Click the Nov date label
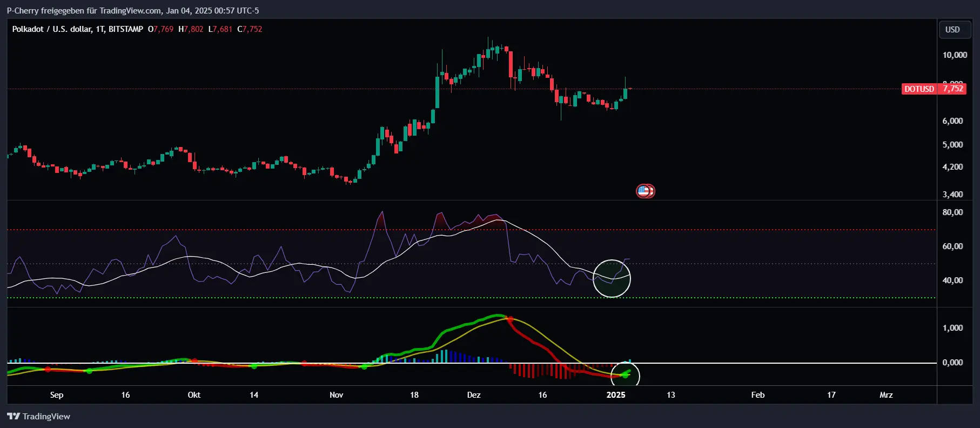 (336, 395)
